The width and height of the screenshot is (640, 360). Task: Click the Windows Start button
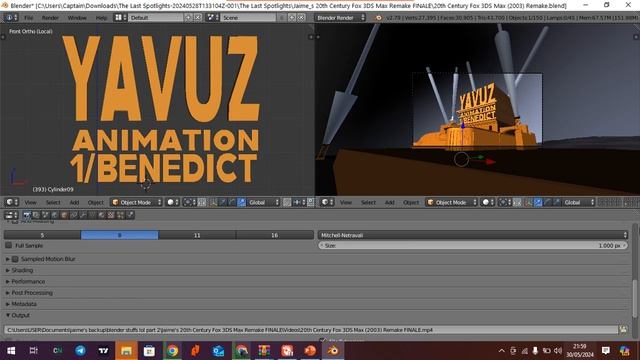point(11,351)
